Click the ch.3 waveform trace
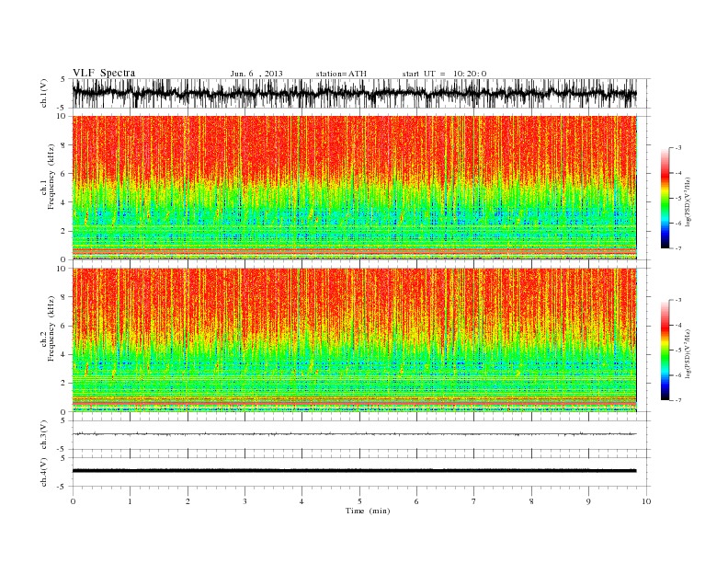The image size is (728, 563). pos(354,434)
